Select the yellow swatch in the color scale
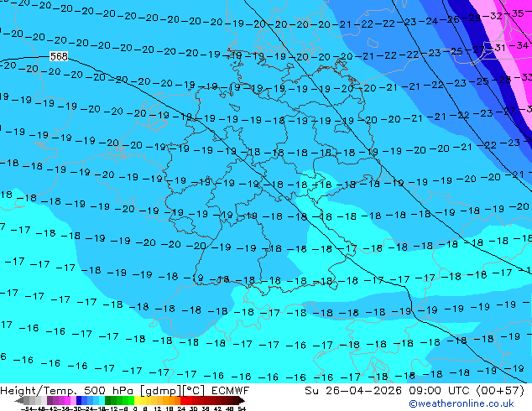 [x=137, y=400]
